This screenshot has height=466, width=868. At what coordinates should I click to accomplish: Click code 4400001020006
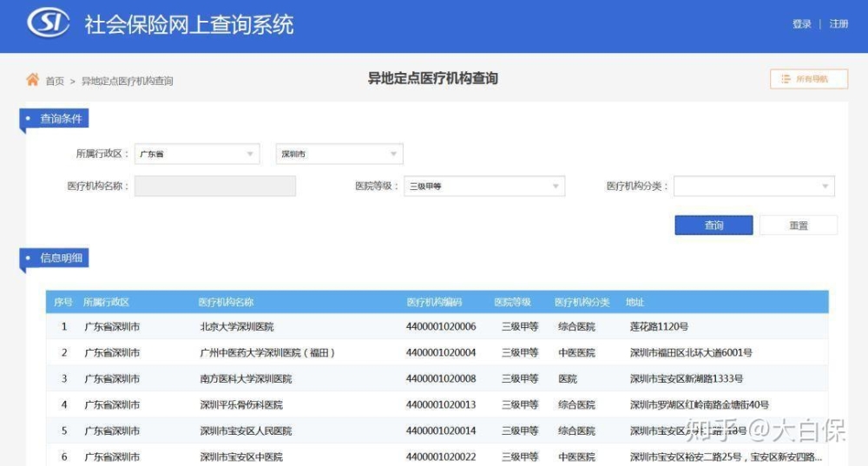coord(441,326)
